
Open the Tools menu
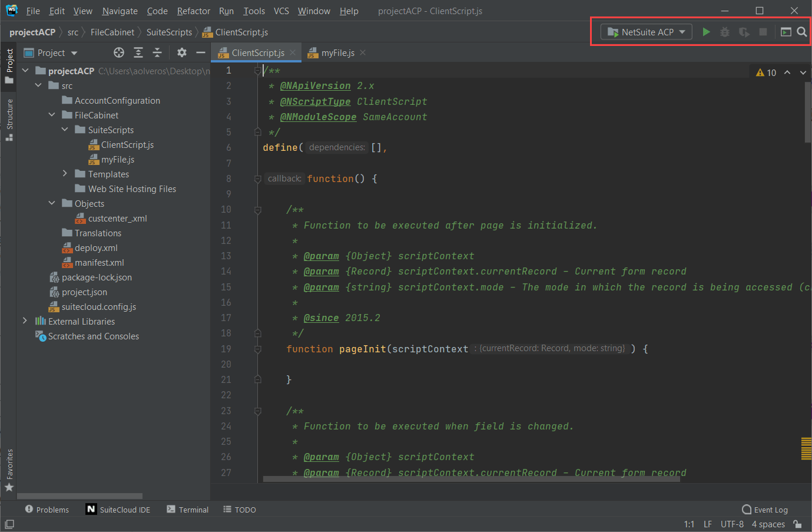(x=254, y=11)
